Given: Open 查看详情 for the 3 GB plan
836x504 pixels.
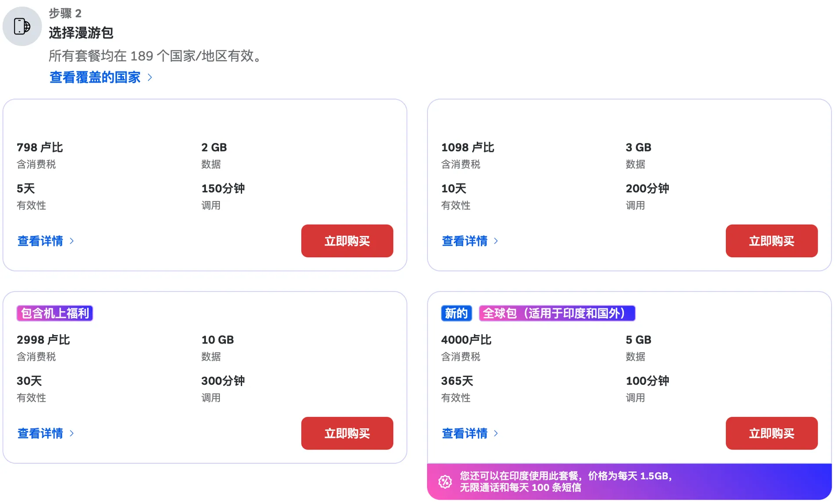Looking at the screenshot, I should click(465, 241).
